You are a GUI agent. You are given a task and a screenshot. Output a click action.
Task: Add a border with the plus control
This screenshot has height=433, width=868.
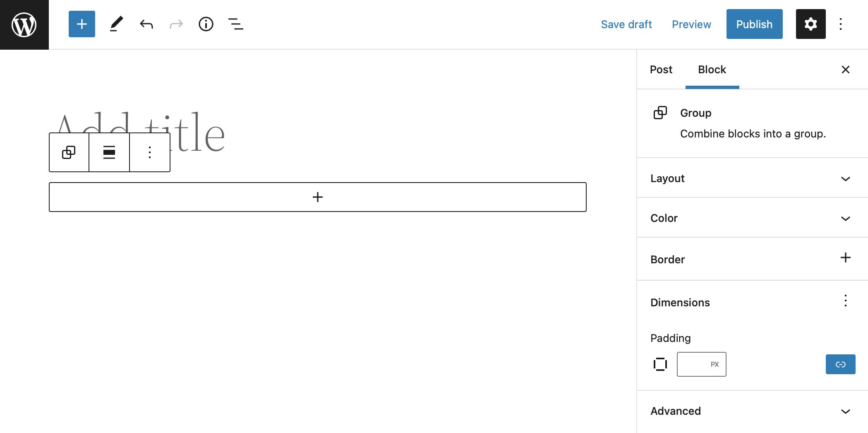coord(845,257)
